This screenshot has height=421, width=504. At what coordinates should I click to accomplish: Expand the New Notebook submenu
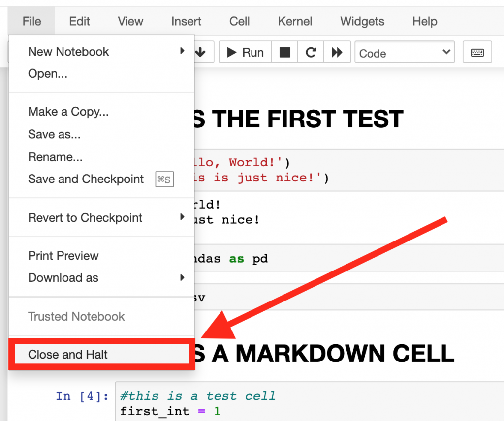click(68, 51)
